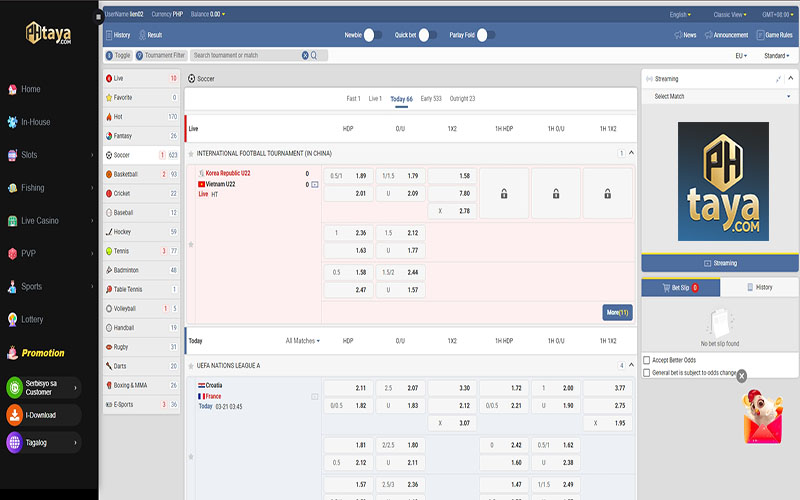Open the EU odds format dropdown
800x500 pixels.
741,56
